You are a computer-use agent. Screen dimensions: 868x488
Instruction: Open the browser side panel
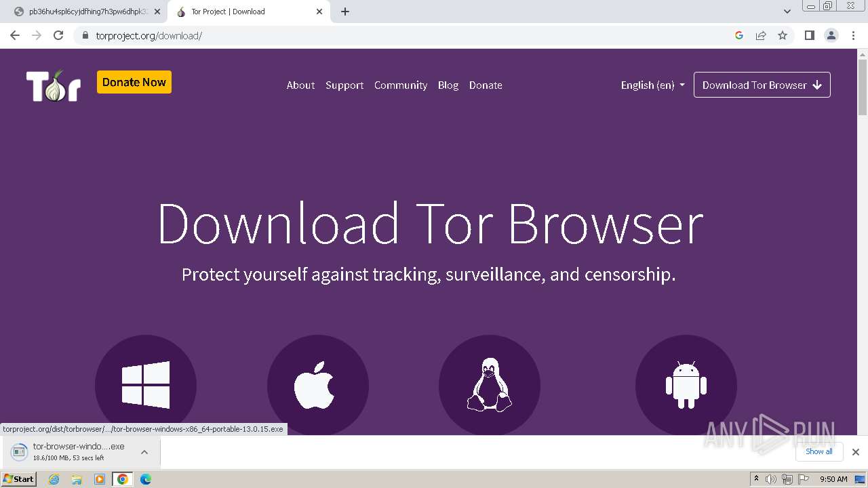[809, 35]
